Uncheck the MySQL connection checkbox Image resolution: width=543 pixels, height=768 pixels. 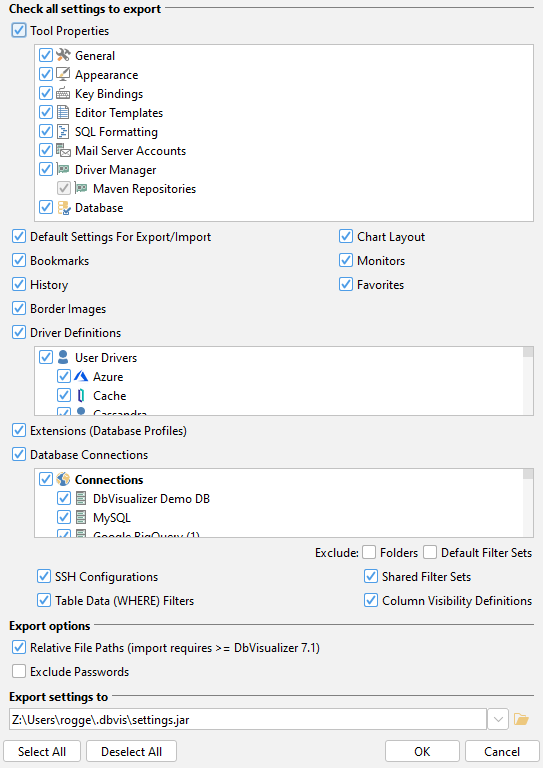pos(64,517)
